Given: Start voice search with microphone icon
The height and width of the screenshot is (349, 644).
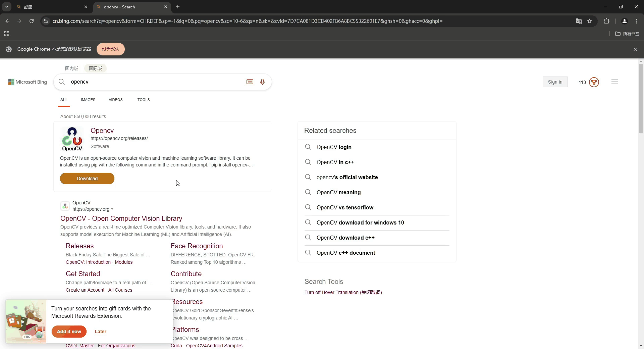Looking at the screenshot, I should [262, 82].
